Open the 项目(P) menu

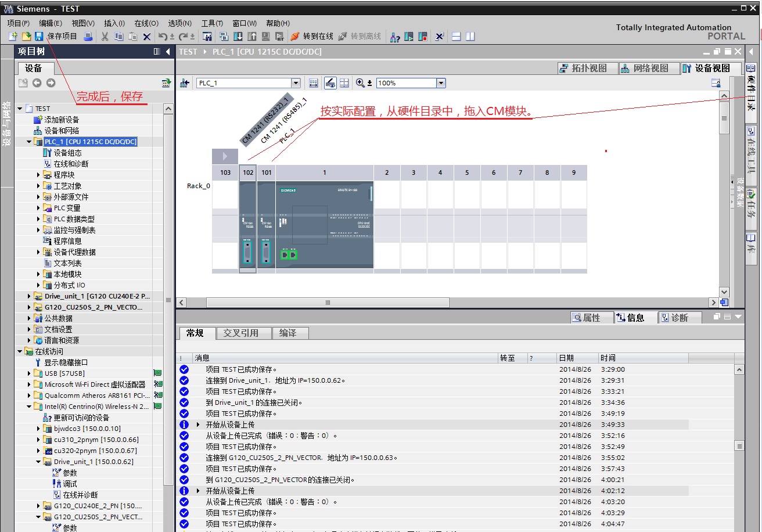pos(18,23)
